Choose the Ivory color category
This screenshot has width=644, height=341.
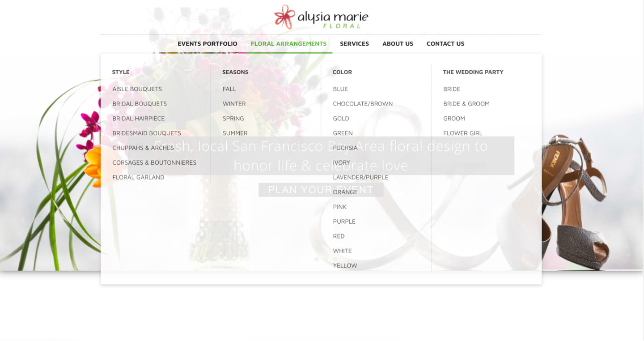coord(341,163)
